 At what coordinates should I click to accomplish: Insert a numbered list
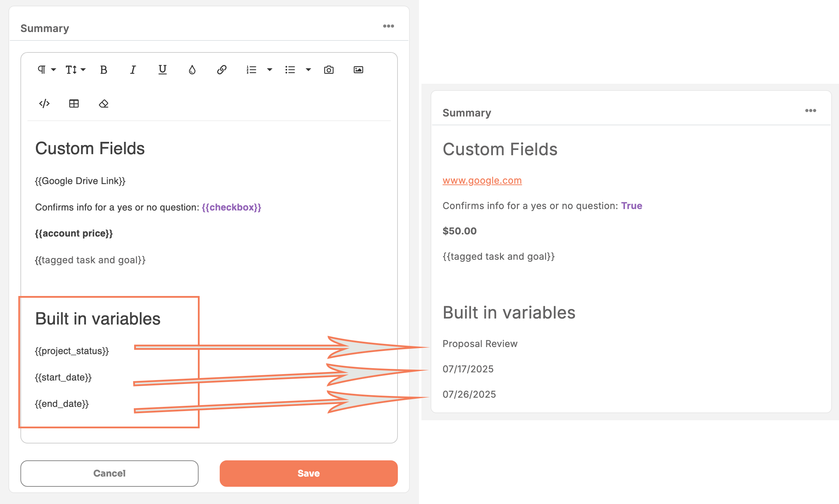[251, 70]
